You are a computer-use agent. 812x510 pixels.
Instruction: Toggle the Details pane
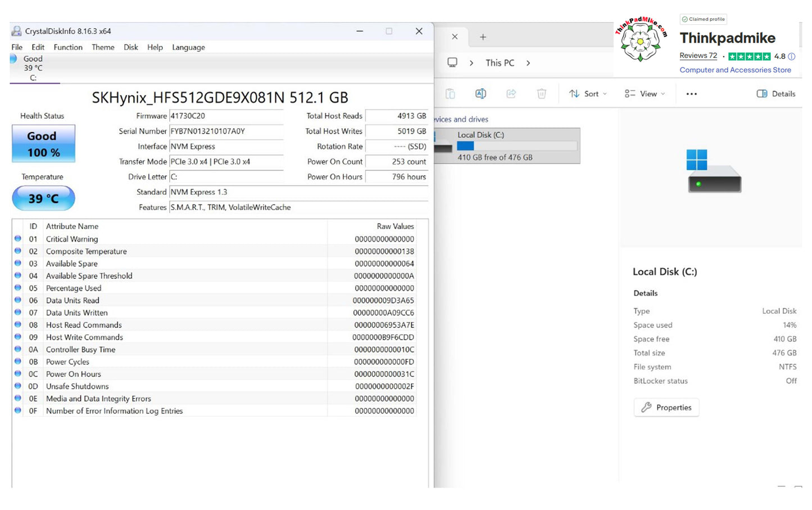click(775, 94)
